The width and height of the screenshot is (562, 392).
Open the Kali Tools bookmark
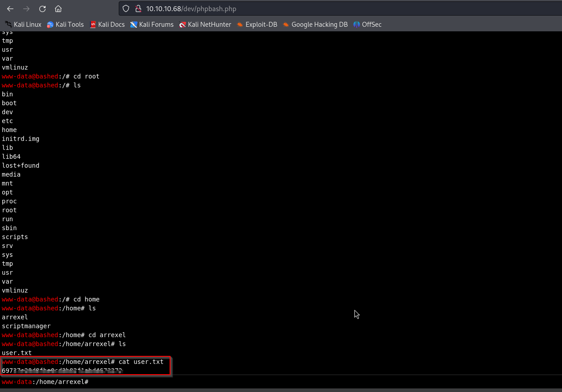(x=65, y=25)
